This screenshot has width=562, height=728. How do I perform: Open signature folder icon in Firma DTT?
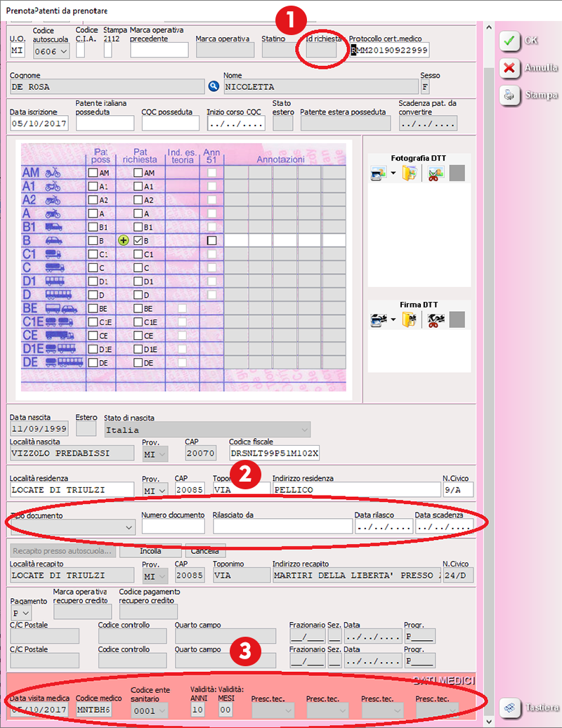[410, 320]
